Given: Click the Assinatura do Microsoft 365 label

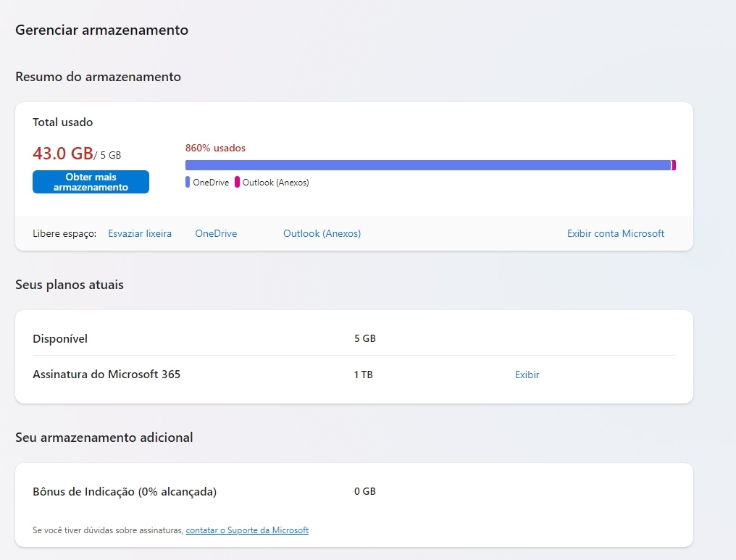Looking at the screenshot, I should (x=106, y=374).
